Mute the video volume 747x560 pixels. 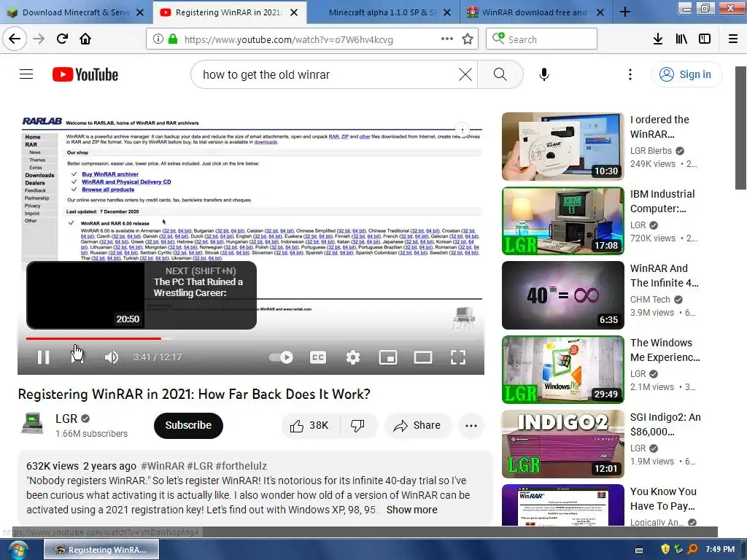112,357
